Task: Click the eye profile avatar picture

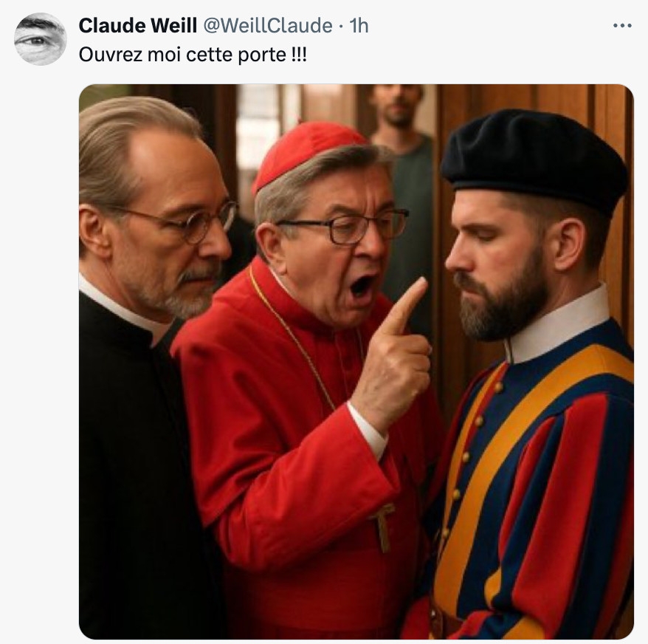Action: coord(40,39)
